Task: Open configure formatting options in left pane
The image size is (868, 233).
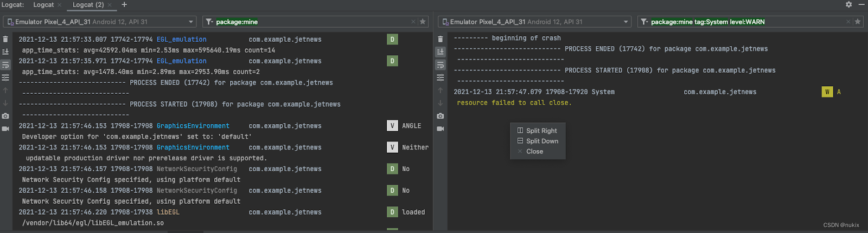Action: [x=5, y=77]
